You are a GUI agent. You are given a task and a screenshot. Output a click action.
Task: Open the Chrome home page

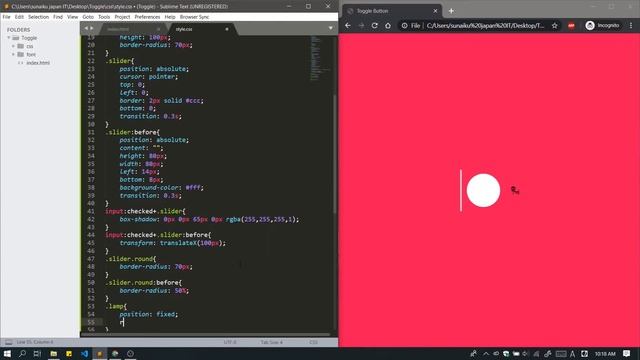coord(388,25)
